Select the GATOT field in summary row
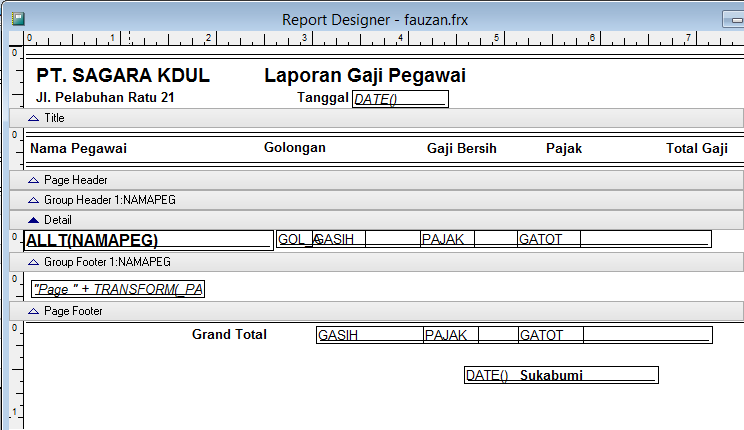Screen dimensions: 744x430 point(551,335)
